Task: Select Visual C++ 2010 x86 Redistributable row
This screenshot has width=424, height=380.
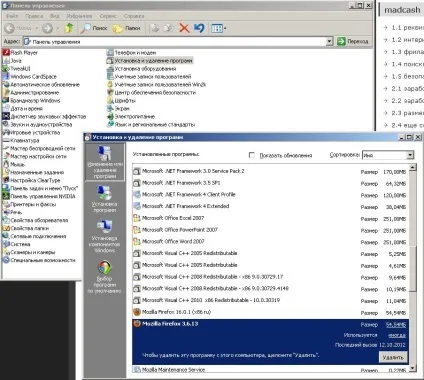Action: coord(270,300)
